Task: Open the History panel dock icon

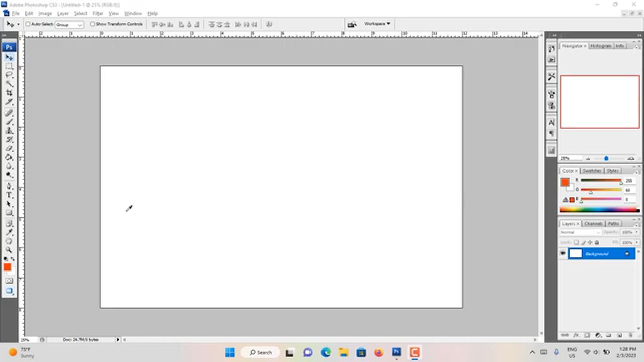Action: click(552, 49)
